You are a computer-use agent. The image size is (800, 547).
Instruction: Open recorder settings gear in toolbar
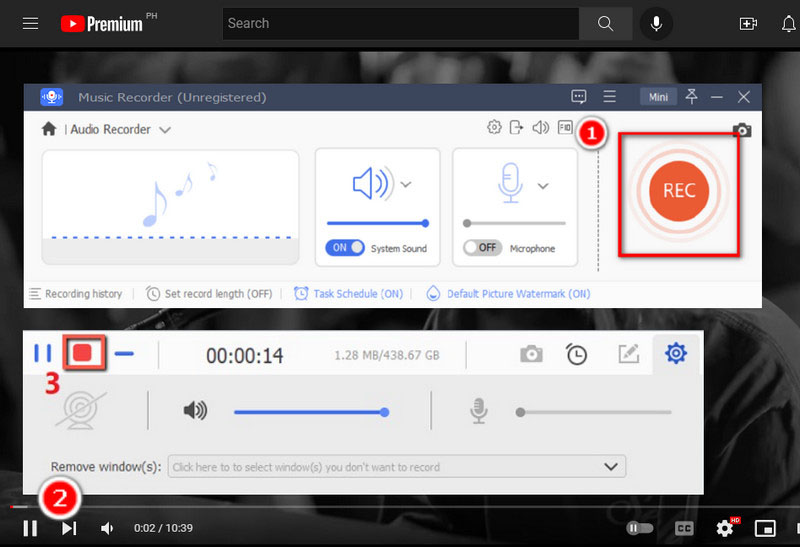click(494, 127)
